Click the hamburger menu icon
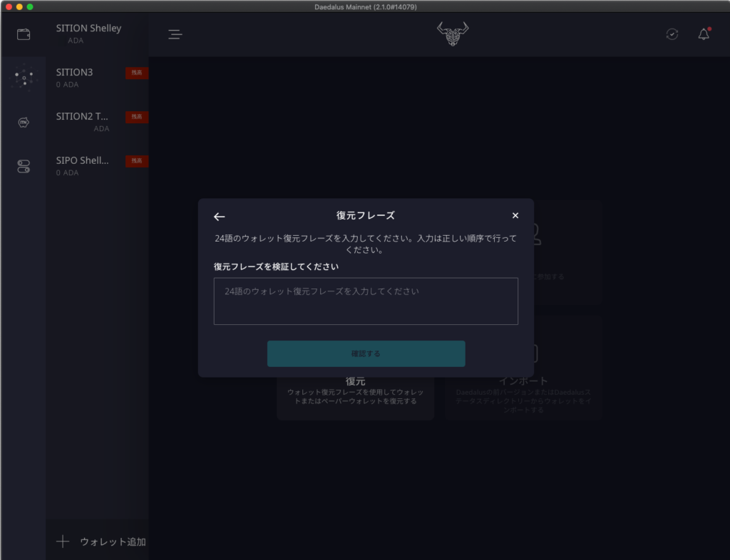Image resolution: width=730 pixels, height=560 pixels. point(175,34)
